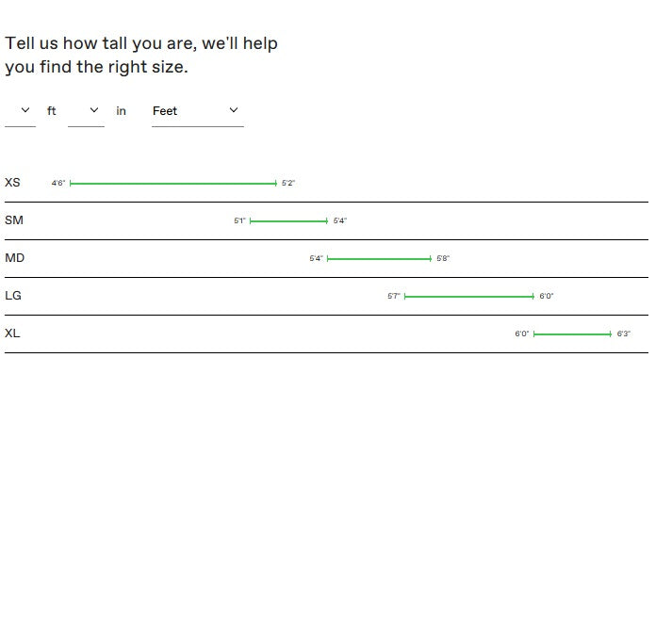Click the XS green height range bar
Viewport: 672px width, 634px height.
pyautogui.click(x=173, y=184)
